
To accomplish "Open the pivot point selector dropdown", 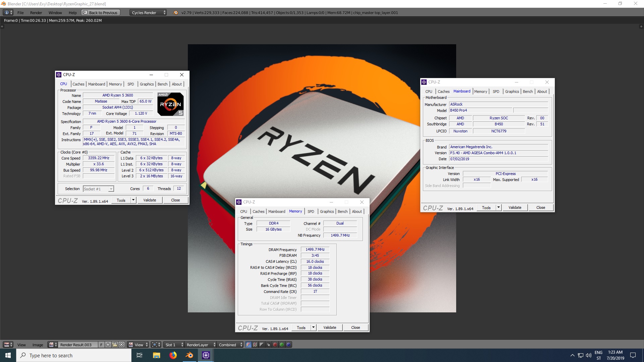I will pos(156,345).
